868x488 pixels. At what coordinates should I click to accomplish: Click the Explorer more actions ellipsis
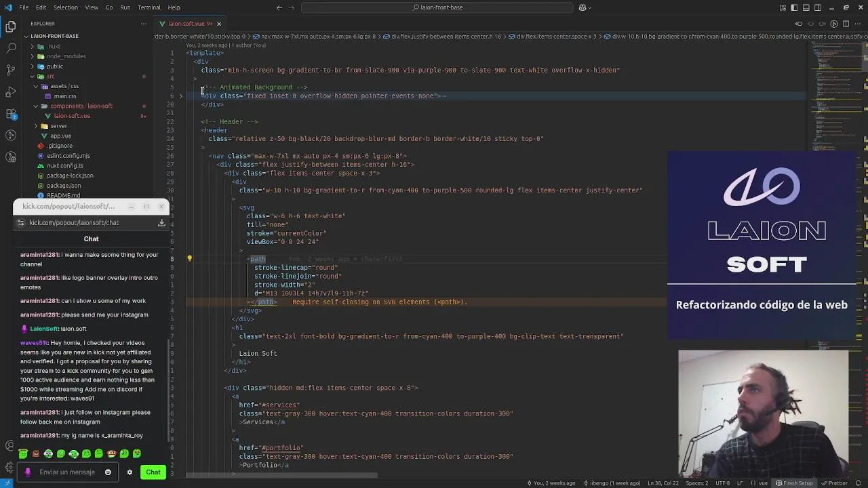coord(143,24)
